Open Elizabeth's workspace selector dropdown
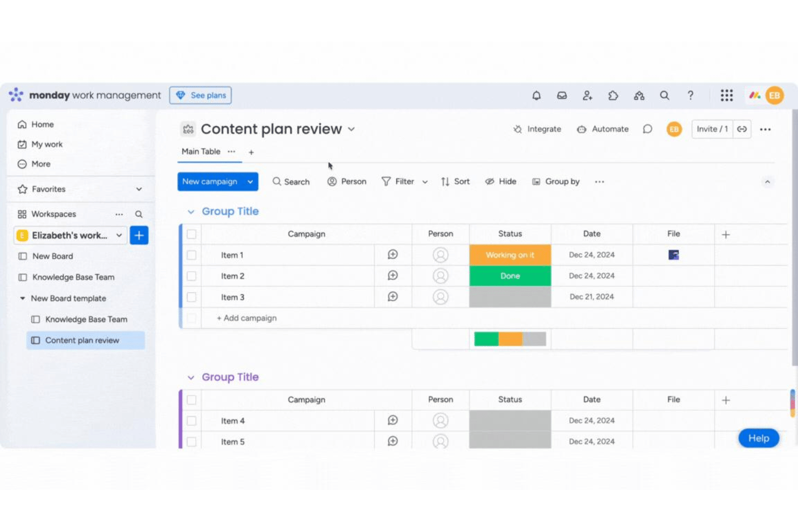The height and width of the screenshot is (532, 798). tap(71, 235)
